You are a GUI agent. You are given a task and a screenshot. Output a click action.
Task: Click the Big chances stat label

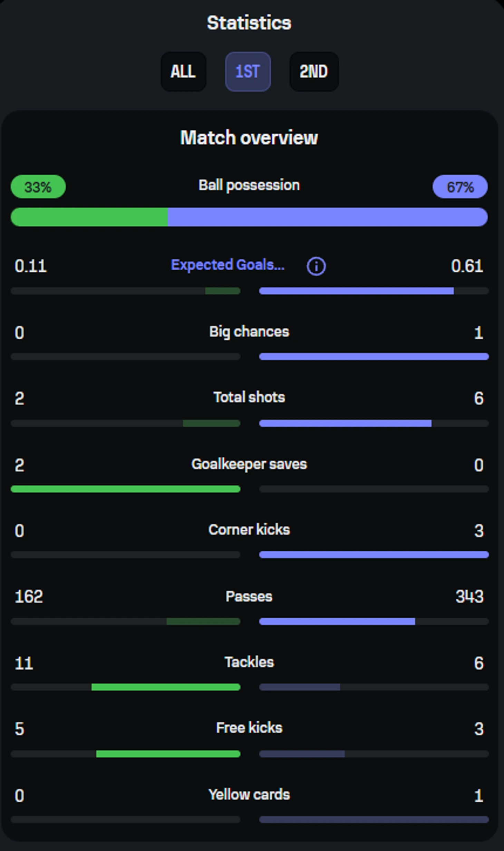click(249, 332)
